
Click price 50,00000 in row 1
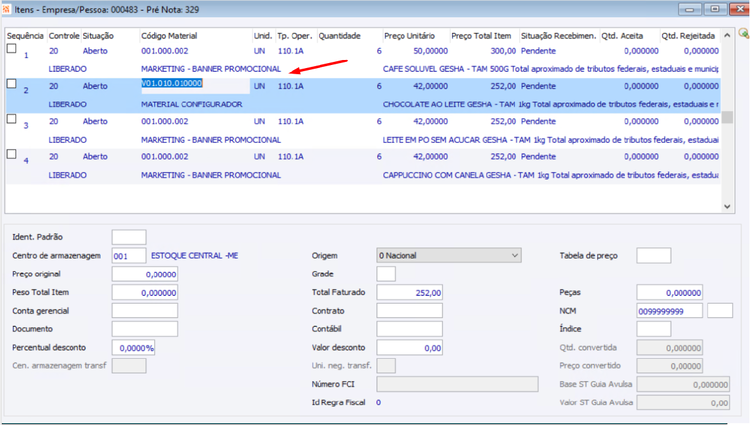pos(430,51)
